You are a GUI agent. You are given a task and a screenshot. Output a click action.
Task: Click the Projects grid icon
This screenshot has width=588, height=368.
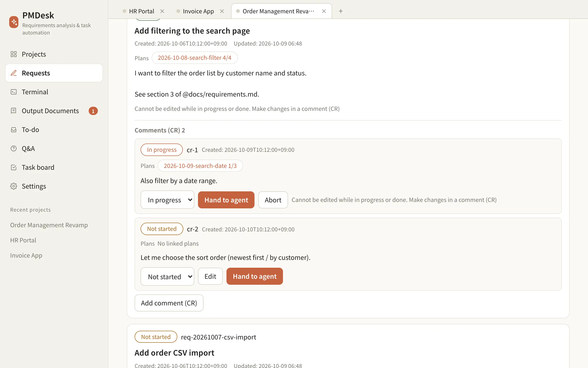pos(14,54)
